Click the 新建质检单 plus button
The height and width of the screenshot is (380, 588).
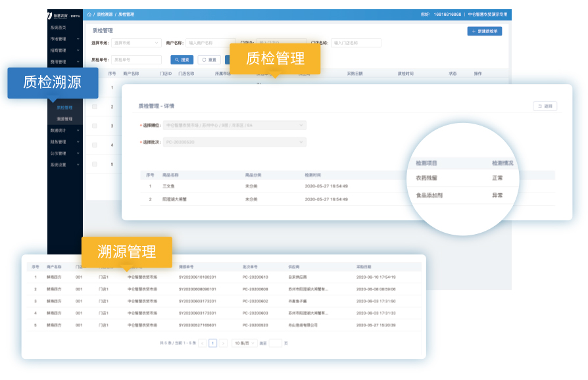click(x=485, y=31)
